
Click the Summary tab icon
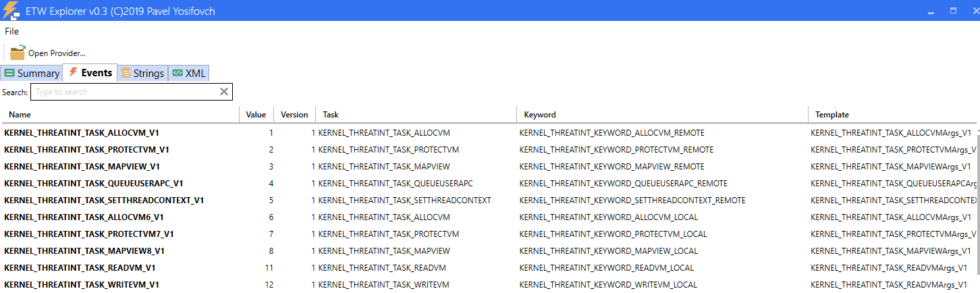click(x=9, y=74)
